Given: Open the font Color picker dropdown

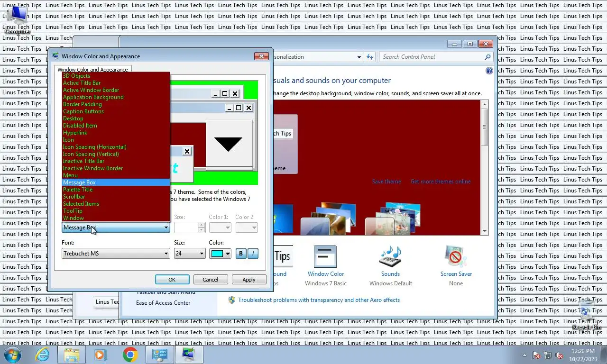Looking at the screenshot, I should pyautogui.click(x=220, y=254).
